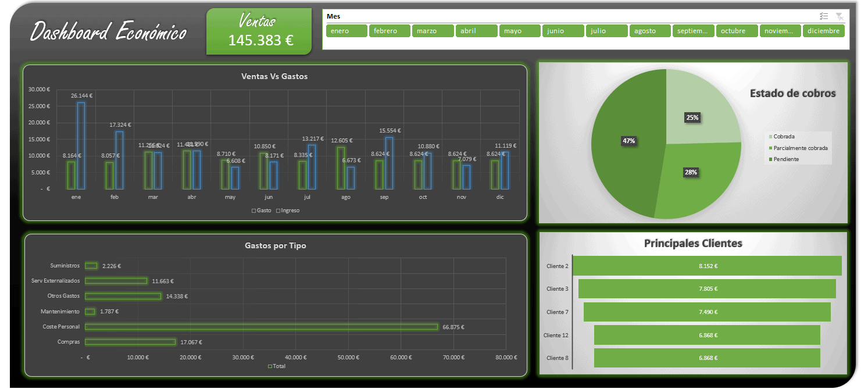The height and width of the screenshot is (389, 868).
Task: Click the Ventas Vs Gastos chart title
Action: (x=274, y=76)
